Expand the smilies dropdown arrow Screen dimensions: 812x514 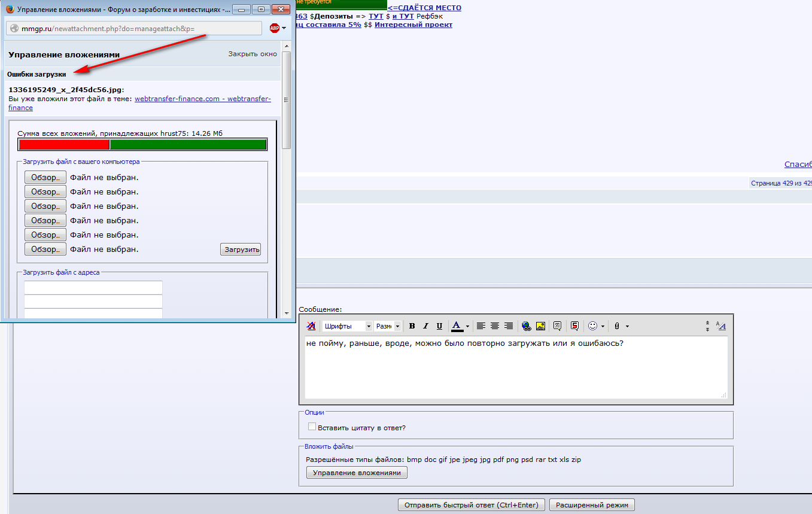point(603,326)
